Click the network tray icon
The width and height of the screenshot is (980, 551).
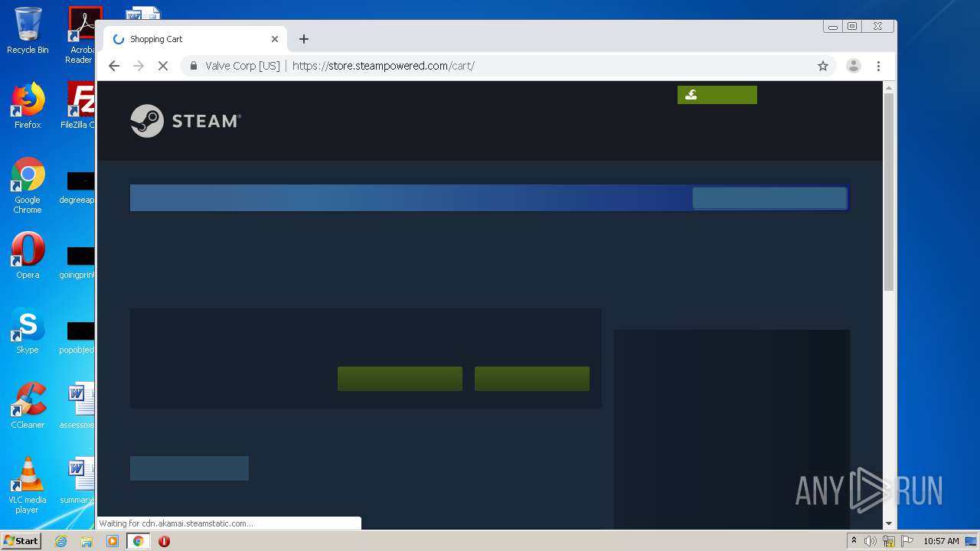click(x=889, y=541)
